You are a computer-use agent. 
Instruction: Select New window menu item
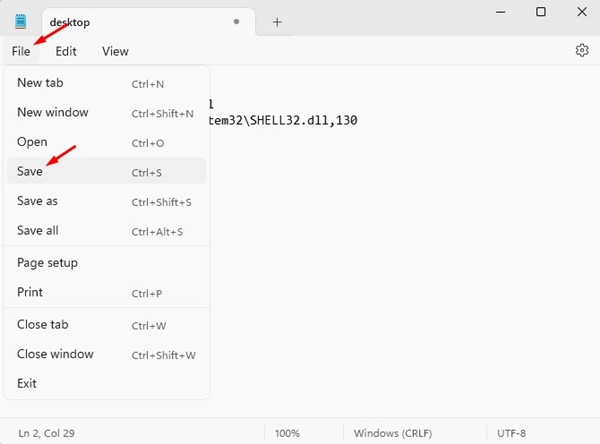coord(106,113)
